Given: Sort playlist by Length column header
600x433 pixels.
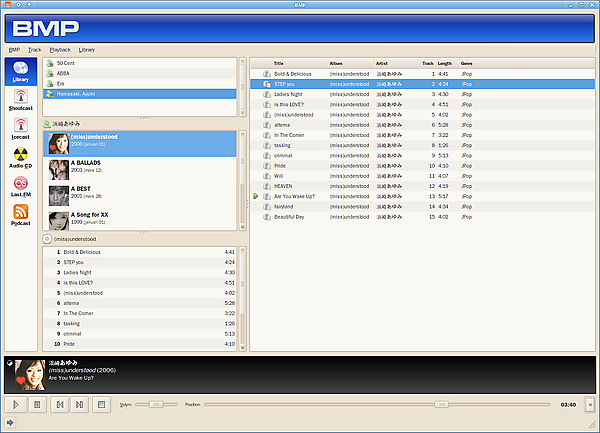Looking at the screenshot, I should (x=444, y=63).
